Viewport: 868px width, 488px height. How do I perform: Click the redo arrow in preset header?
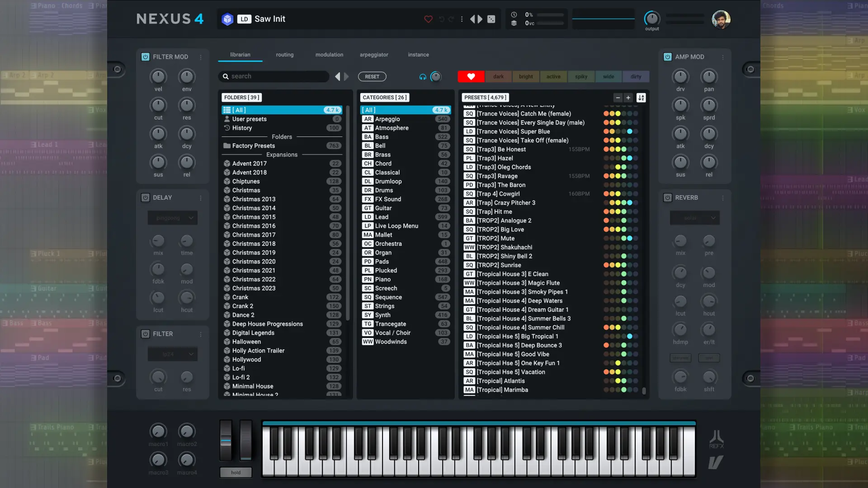pyautogui.click(x=451, y=19)
